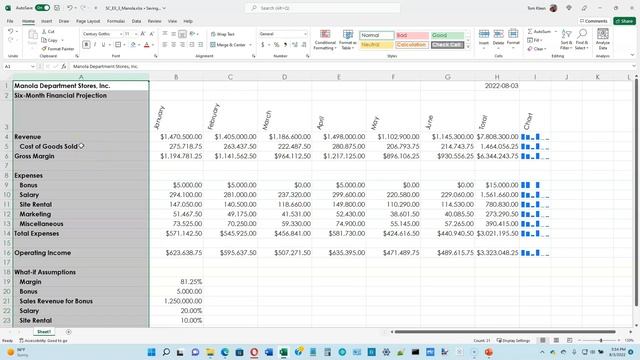This screenshot has height=360, width=640.
Task: Click the Insert Function fx icon
Action: click(x=64, y=66)
